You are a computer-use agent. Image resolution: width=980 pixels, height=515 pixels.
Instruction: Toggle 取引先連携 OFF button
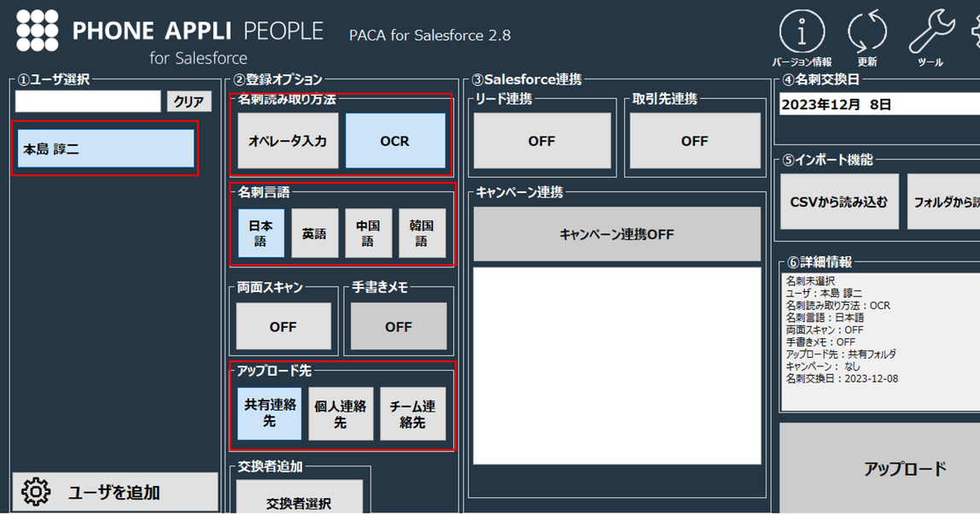point(694,141)
